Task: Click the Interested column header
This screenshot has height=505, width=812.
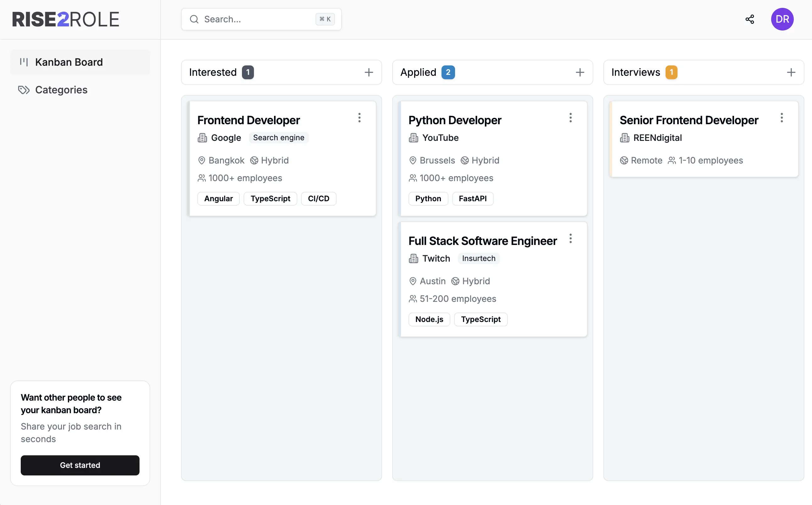Action: 213,72
